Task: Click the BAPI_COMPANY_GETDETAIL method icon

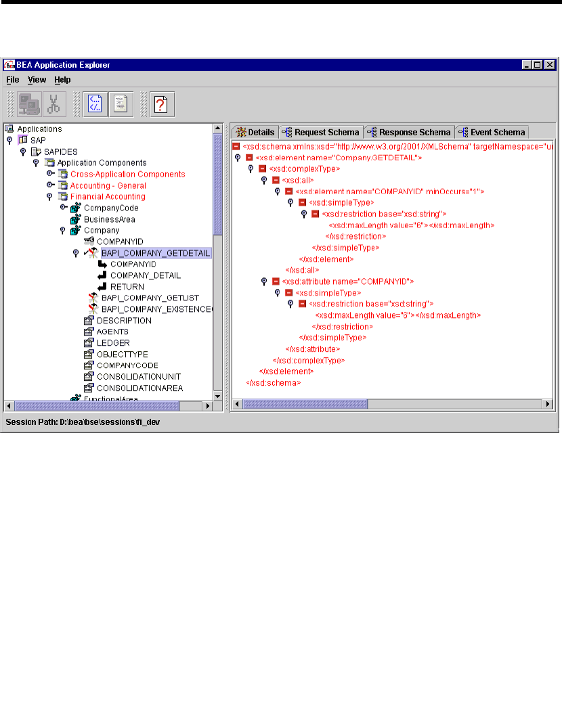Action: (x=92, y=252)
